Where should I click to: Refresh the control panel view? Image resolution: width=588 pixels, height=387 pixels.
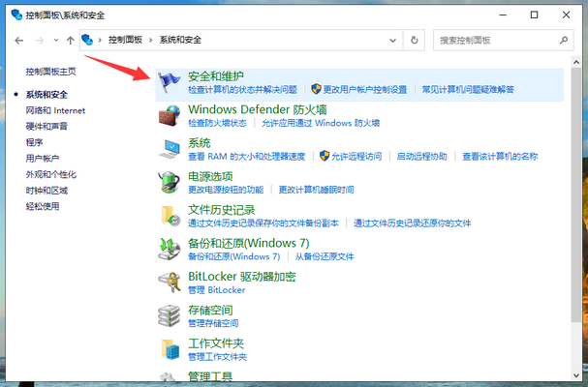click(x=415, y=41)
